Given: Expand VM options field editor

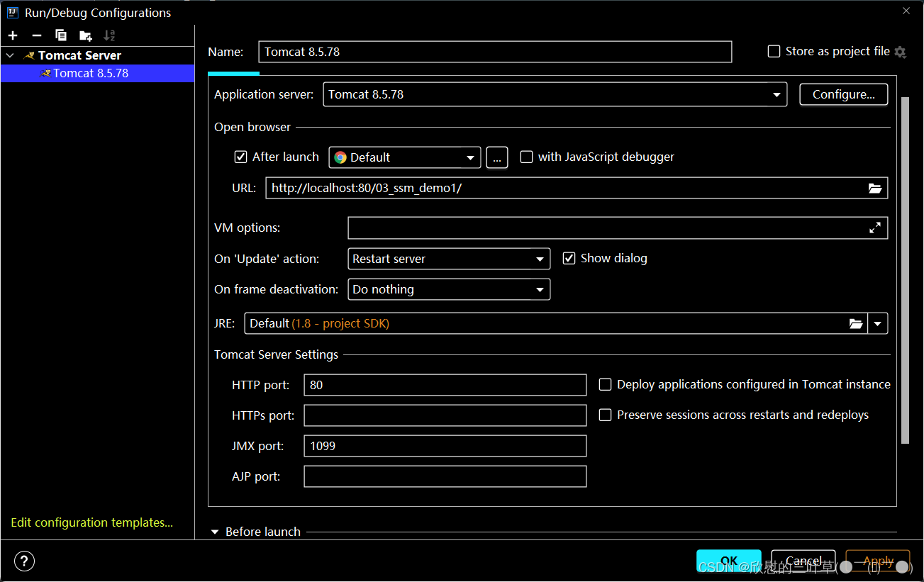Looking at the screenshot, I should (x=875, y=228).
